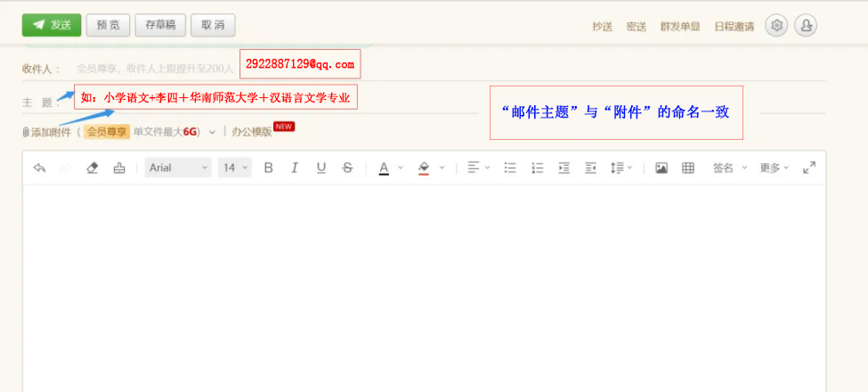
Task: Enable 群发单显 sending mode
Action: click(x=680, y=27)
